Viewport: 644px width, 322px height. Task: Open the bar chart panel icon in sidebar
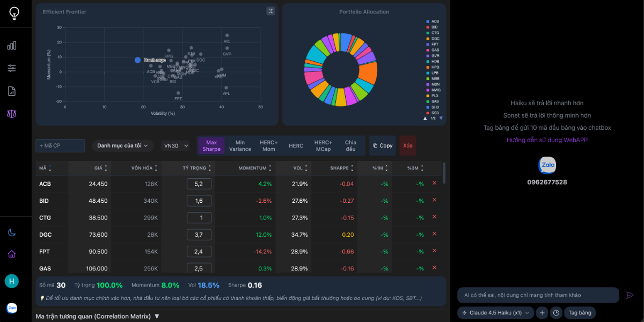11,45
